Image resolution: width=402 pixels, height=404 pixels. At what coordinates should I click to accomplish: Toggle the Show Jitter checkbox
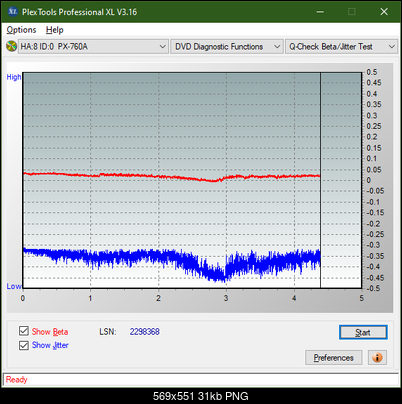tap(24, 345)
